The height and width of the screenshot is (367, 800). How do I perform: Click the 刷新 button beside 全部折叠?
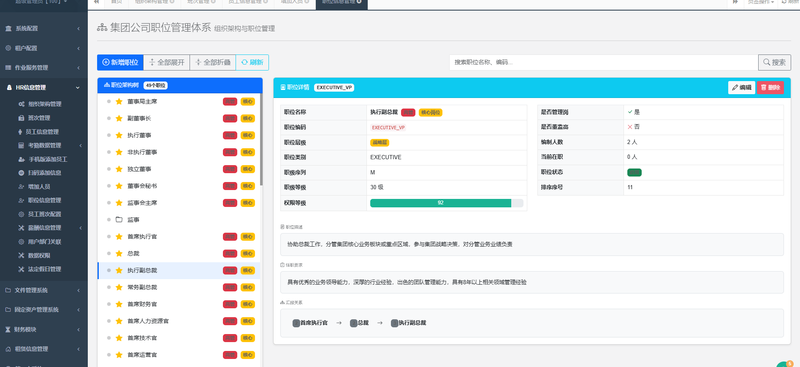252,62
